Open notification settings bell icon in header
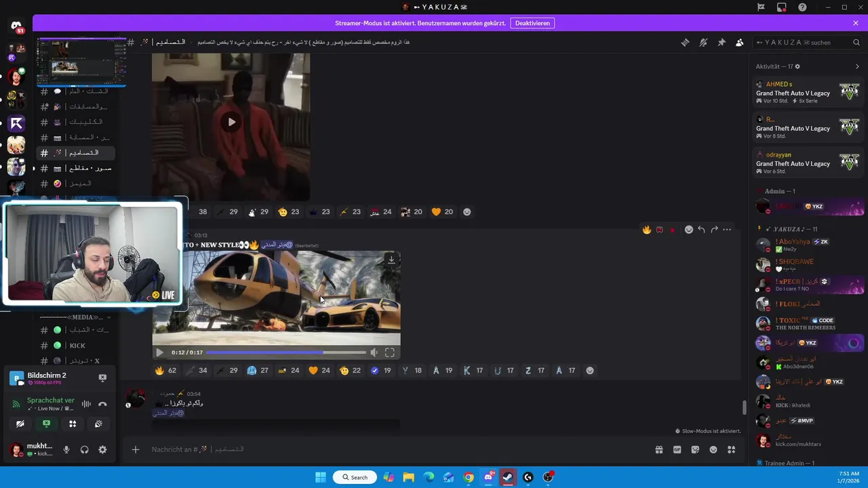The image size is (868, 488). click(x=703, y=42)
